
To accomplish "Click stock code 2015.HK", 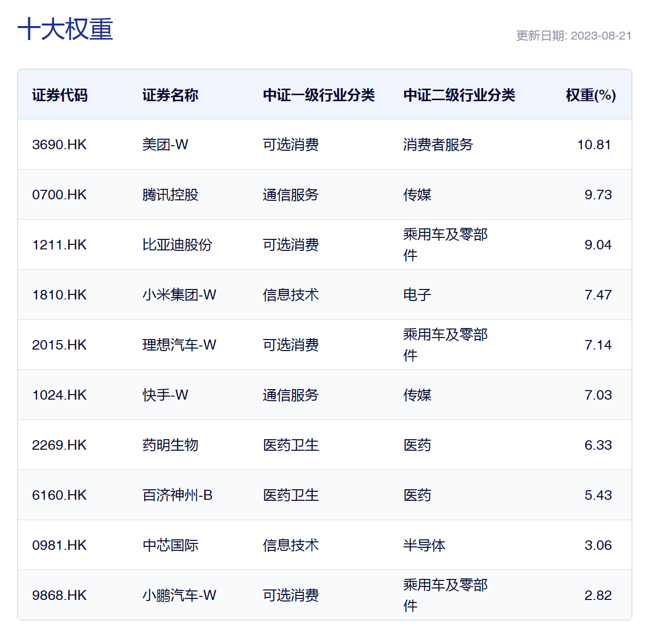I will pos(59,345).
